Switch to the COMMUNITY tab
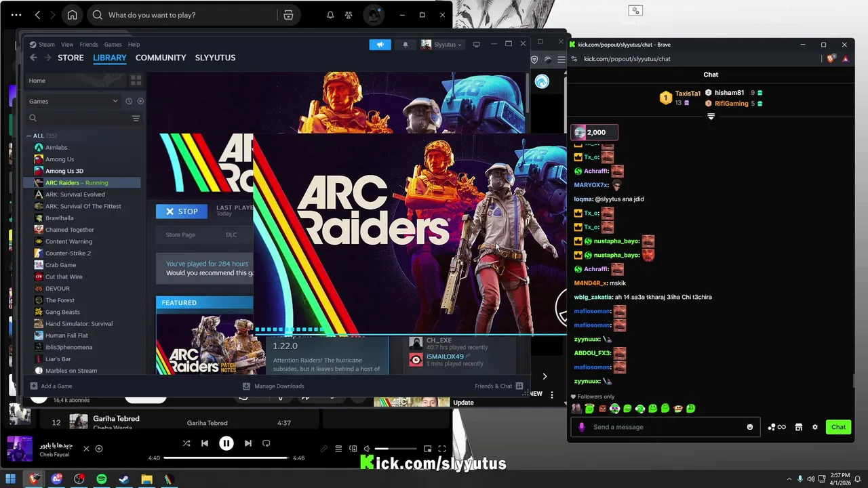Screen dimensions: 868x488 coord(161,58)
